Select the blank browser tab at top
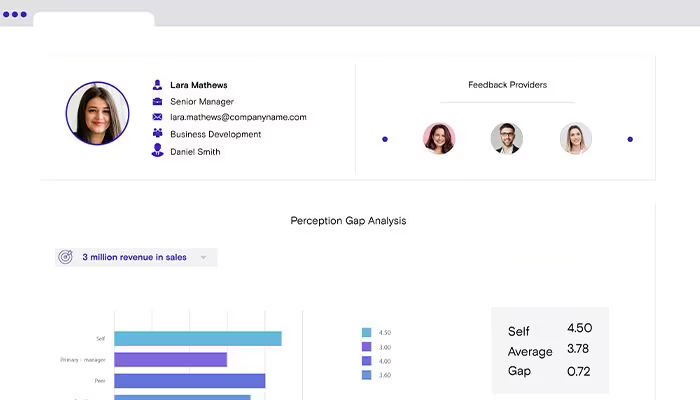This screenshot has width=700, height=400. [94, 19]
